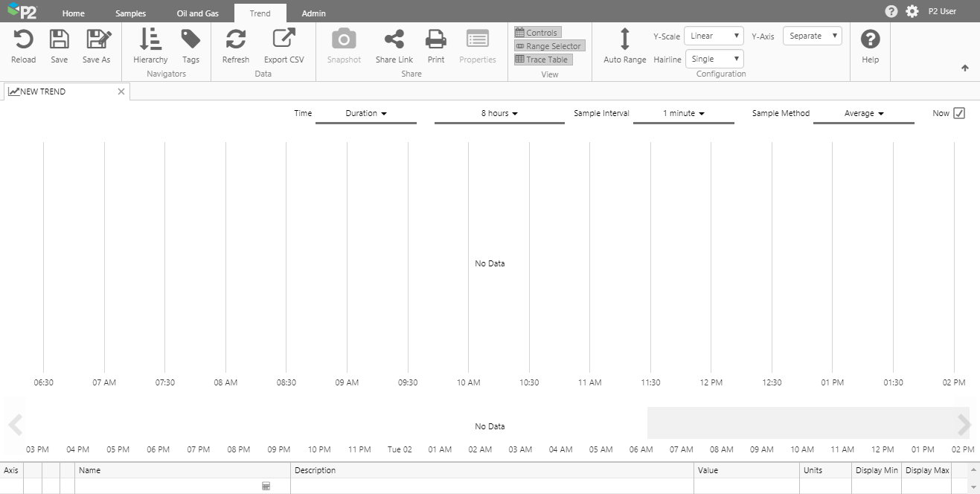Click the Reload icon in the ribbon
980x494 pixels.
23,40
